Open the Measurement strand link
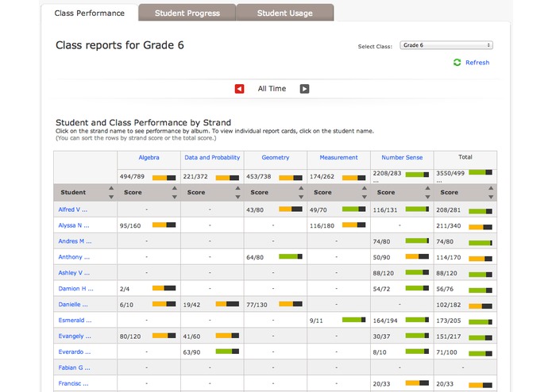552x392 pixels. coord(338,157)
